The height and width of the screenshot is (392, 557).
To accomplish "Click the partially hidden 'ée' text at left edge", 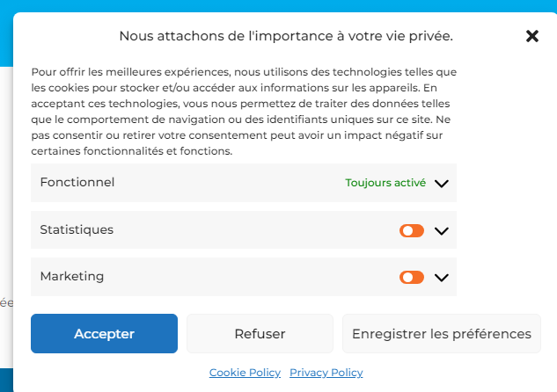I will (x=6, y=303).
